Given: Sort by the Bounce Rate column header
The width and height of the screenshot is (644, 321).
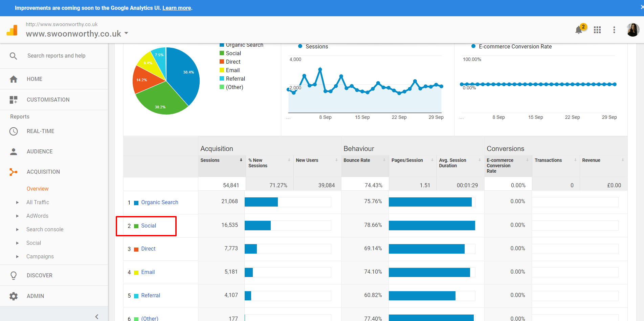Looking at the screenshot, I should (x=357, y=160).
